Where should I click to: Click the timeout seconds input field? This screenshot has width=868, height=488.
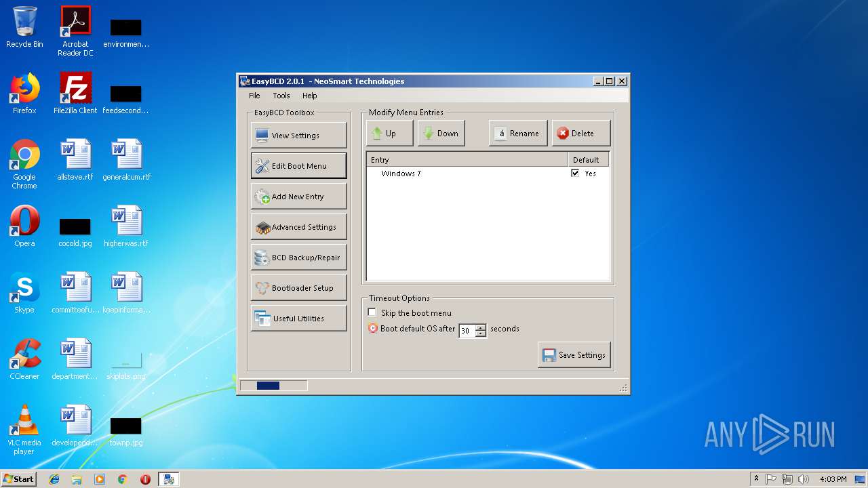[467, 331]
